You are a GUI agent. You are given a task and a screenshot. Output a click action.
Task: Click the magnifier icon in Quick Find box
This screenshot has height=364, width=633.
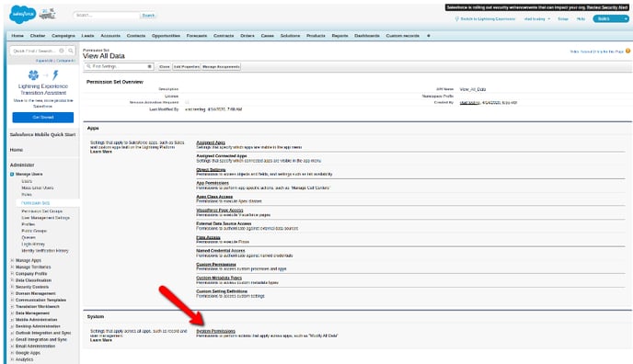pyautogui.click(x=71, y=51)
